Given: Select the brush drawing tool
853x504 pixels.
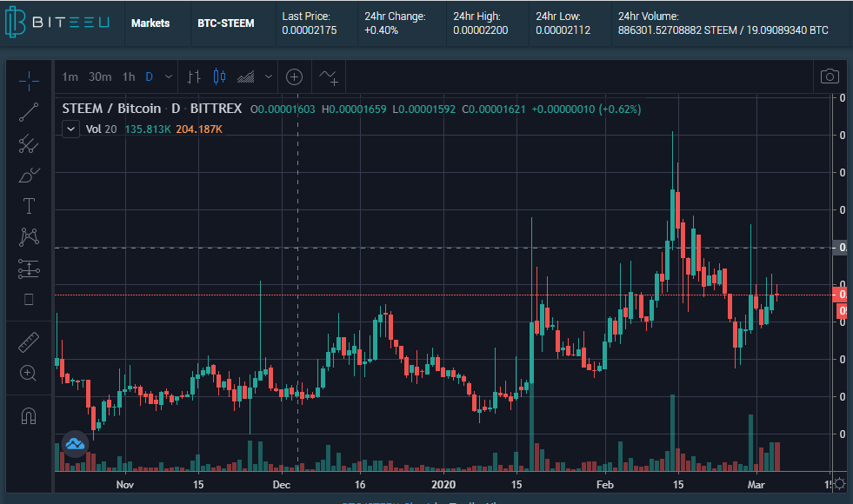Looking at the screenshot, I should (x=29, y=175).
